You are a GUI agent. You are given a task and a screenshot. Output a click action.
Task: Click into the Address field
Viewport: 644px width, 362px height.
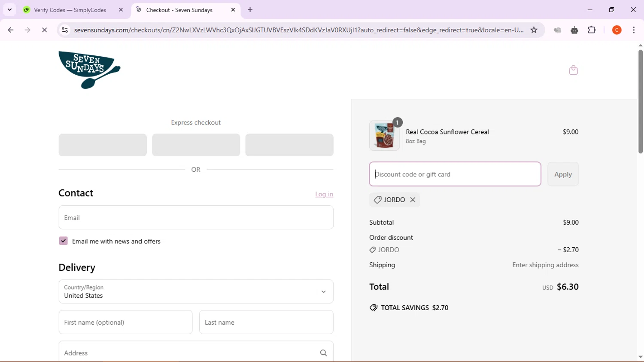pyautogui.click(x=196, y=352)
